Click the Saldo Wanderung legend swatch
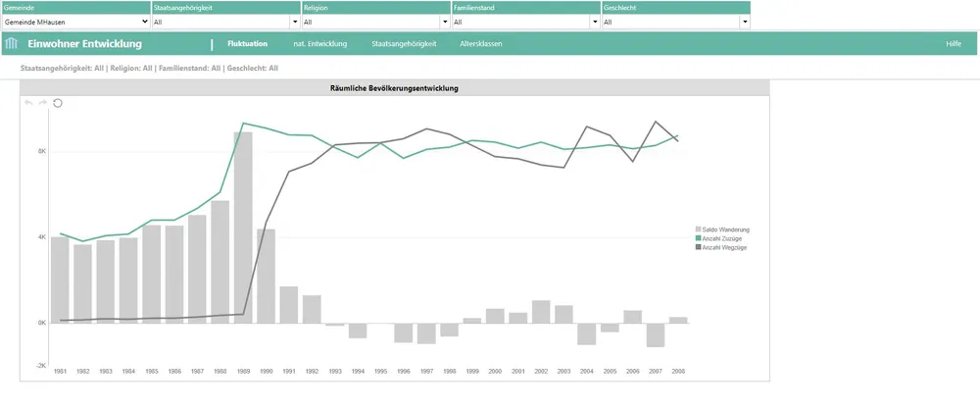 pyautogui.click(x=698, y=230)
